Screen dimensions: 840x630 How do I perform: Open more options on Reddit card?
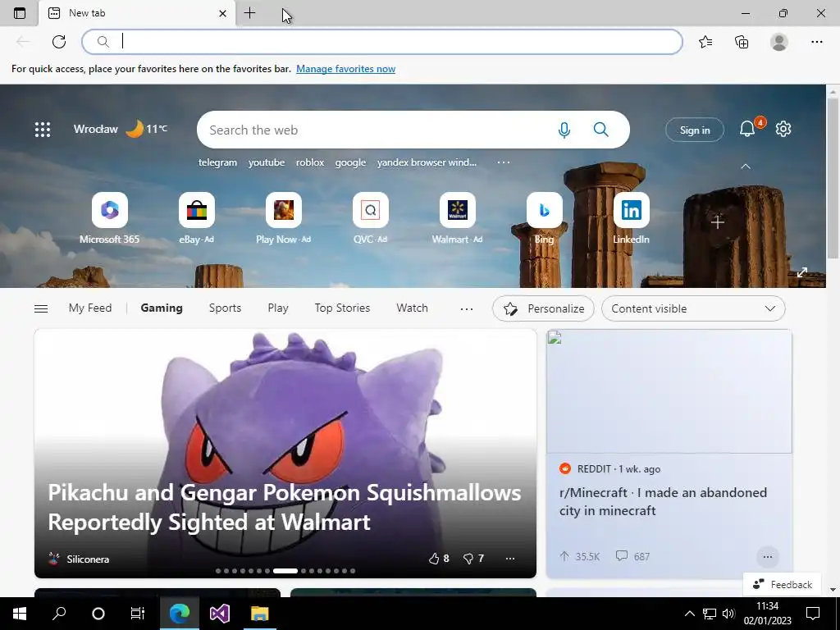[x=767, y=557]
